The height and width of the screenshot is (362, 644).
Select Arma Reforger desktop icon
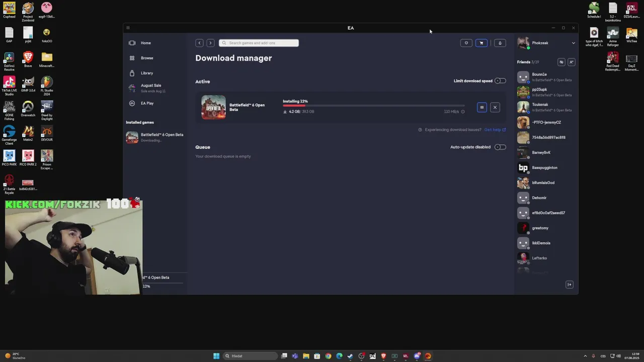point(613,38)
